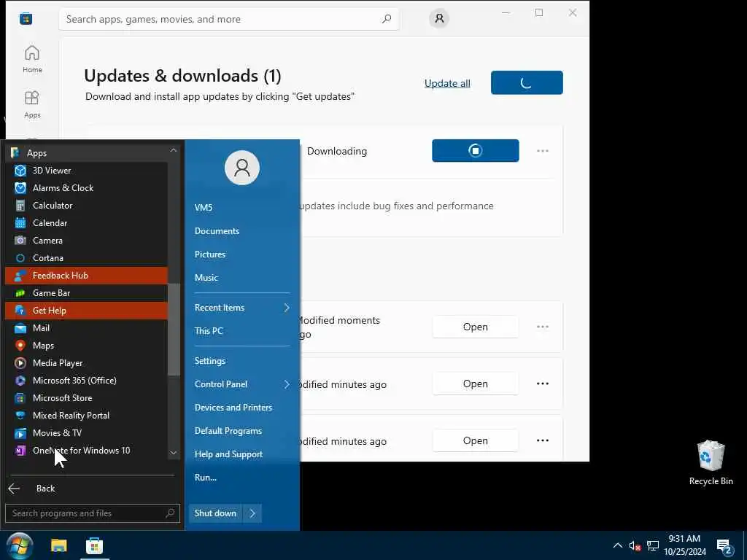The height and width of the screenshot is (560, 747).
Task: Open This PC
Action: point(209,331)
